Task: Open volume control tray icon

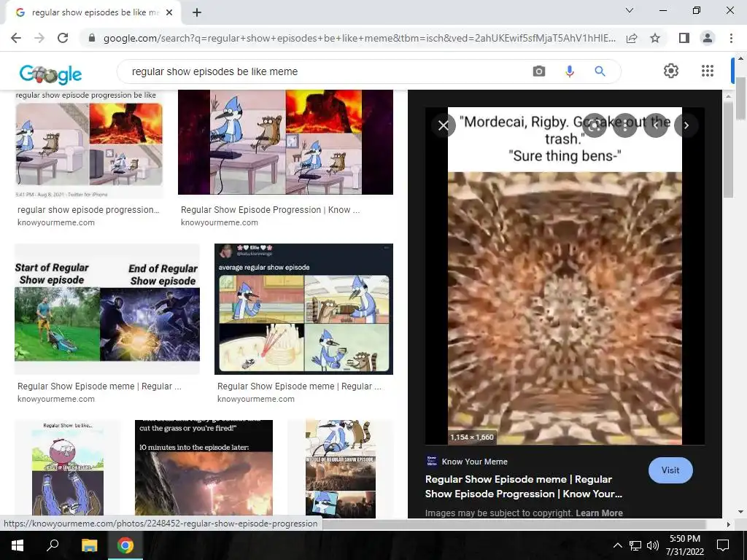Action: 653,545
